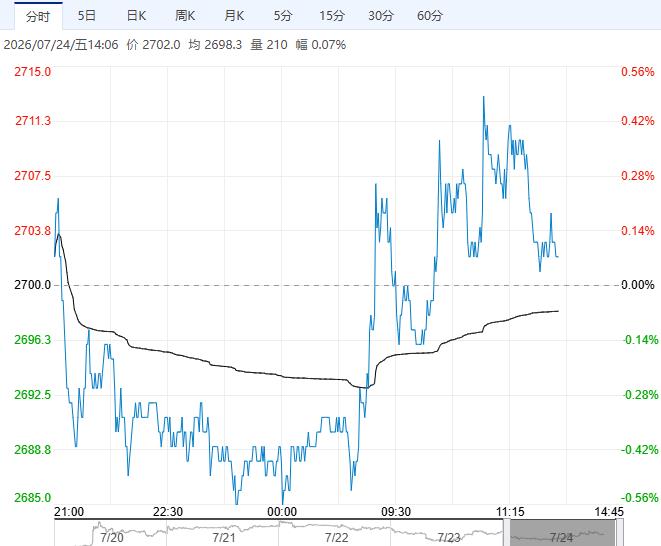Screen dimensions: 661x546
Task: Click the left handle of range selector
Action: (x=506, y=532)
